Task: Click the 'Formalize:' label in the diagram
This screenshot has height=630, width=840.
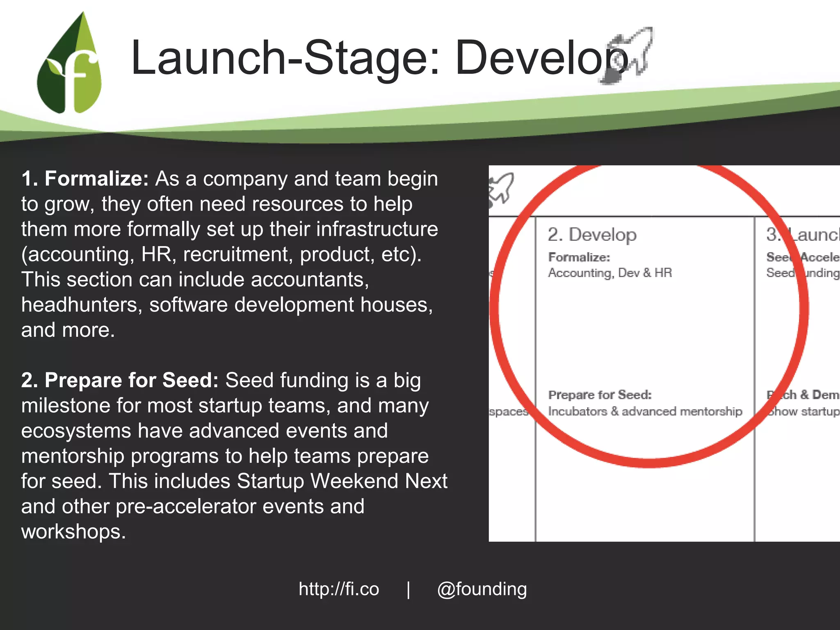Action: pos(579,257)
